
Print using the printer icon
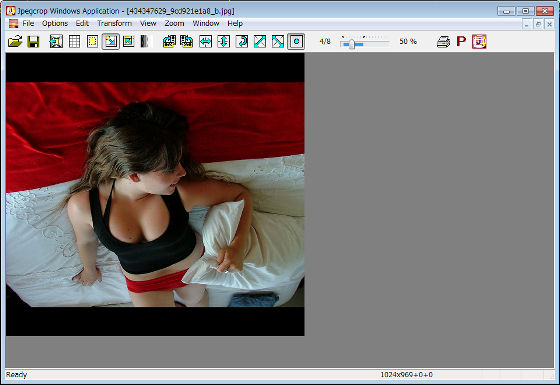click(443, 42)
